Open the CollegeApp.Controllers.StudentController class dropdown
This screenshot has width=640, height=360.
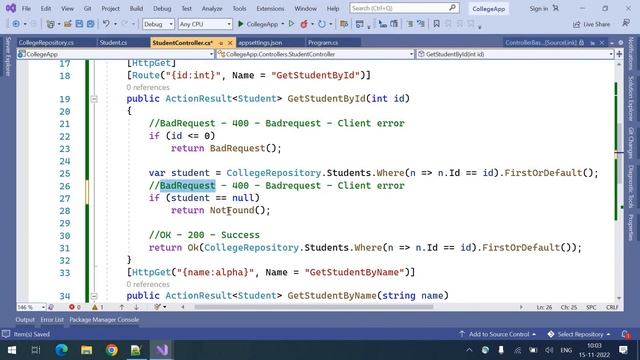[315, 54]
